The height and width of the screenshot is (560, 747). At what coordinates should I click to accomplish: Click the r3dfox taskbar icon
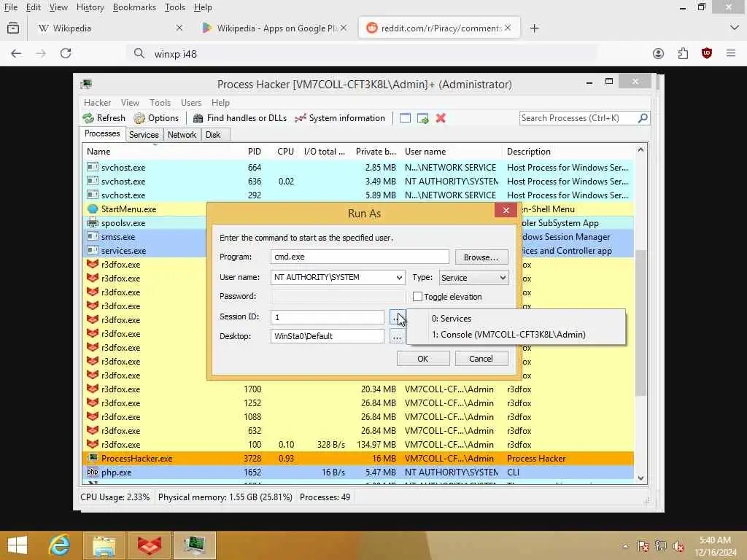(149, 545)
